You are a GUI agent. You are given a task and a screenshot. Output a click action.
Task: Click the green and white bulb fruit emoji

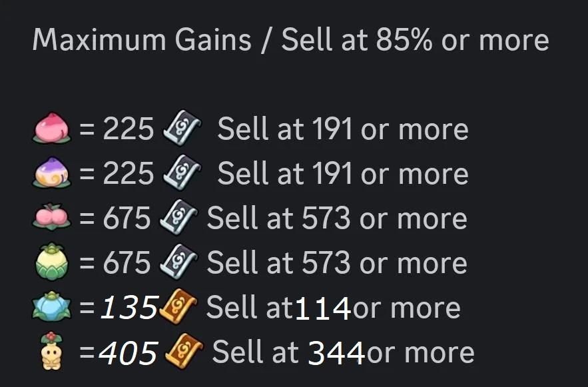point(51,264)
